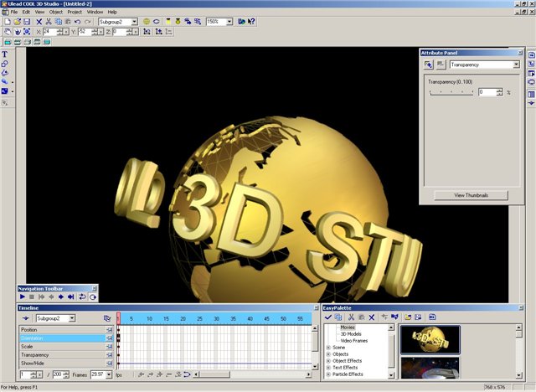Open a file using the Open folder icon
536x392 pixels.
coord(17,22)
